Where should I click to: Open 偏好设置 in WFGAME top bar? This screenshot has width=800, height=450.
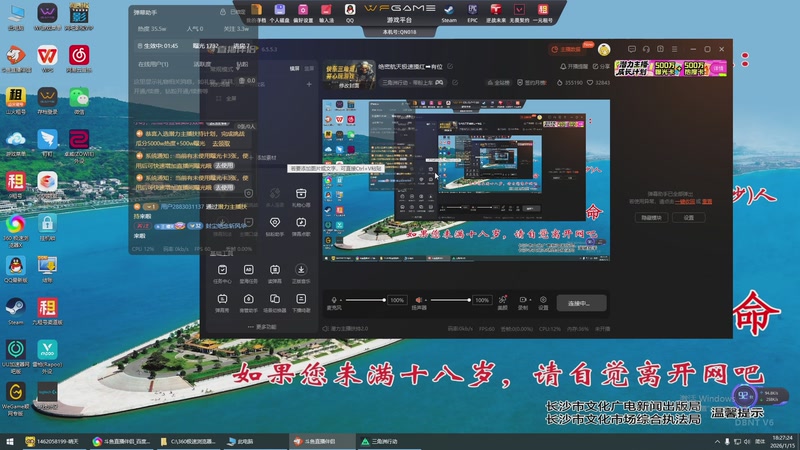(303, 13)
